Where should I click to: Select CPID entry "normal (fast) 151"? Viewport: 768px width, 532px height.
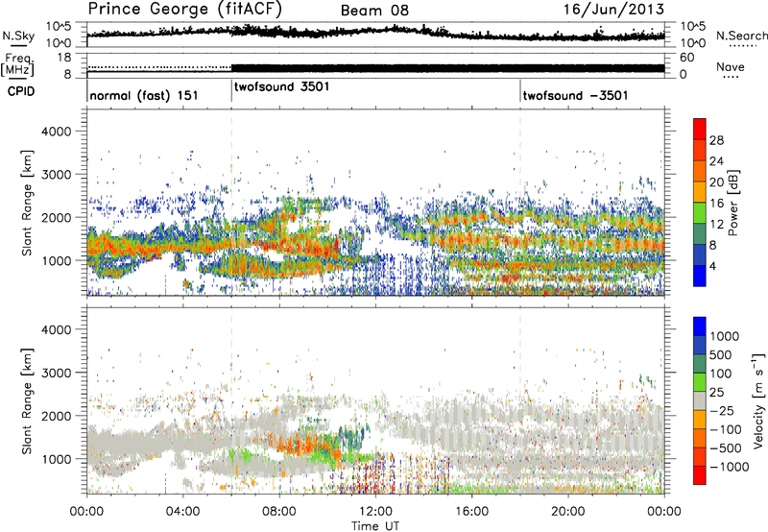pyautogui.click(x=144, y=95)
